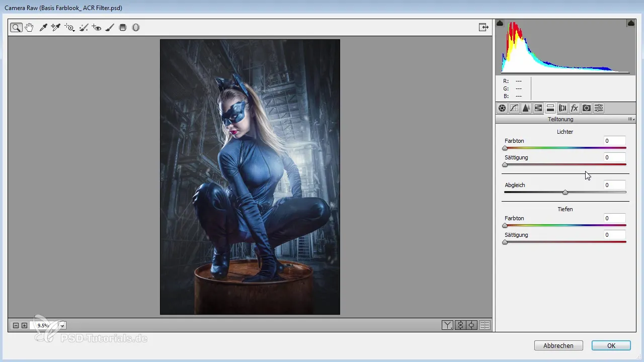Click the Lichter Farbton hue slider handle
Screen dimensions: 644x362
(505, 148)
